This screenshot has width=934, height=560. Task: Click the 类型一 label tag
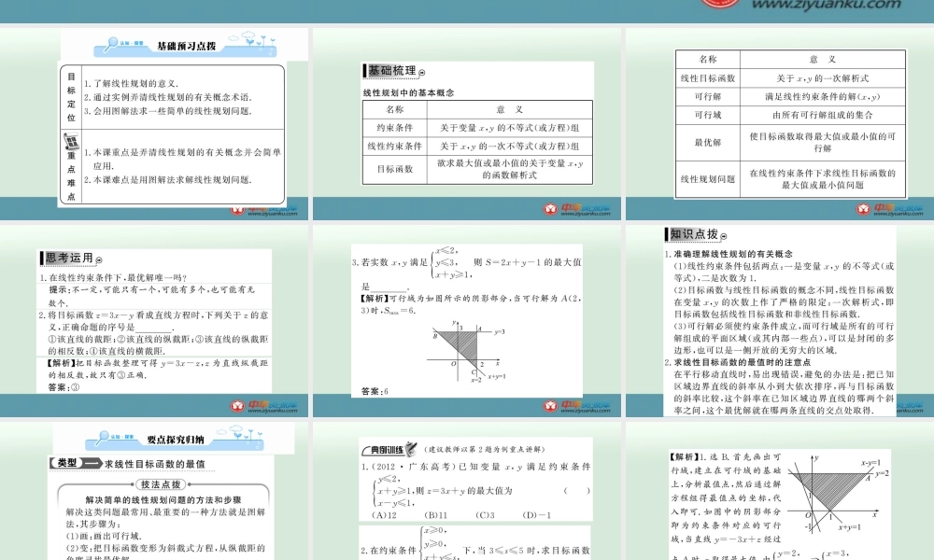pos(75,463)
